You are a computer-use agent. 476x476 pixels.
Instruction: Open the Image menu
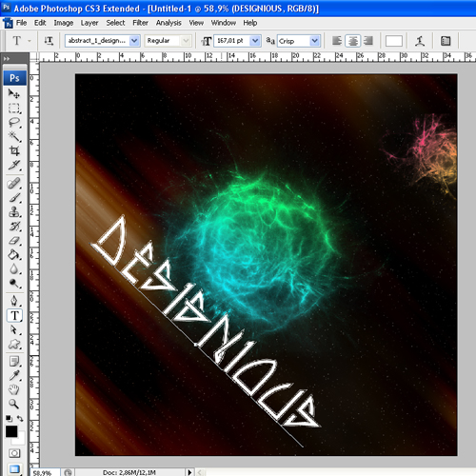click(64, 23)
